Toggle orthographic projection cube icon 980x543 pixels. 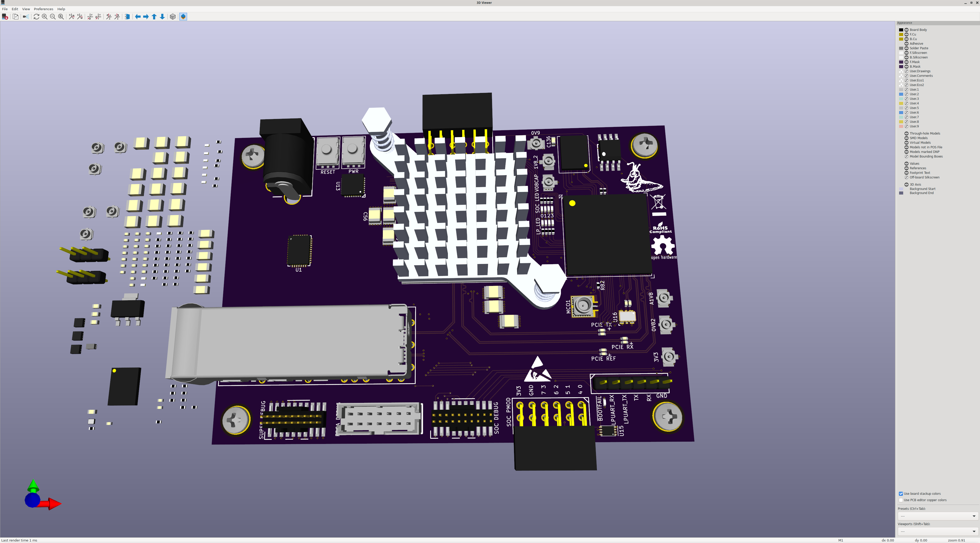point(173,16)
